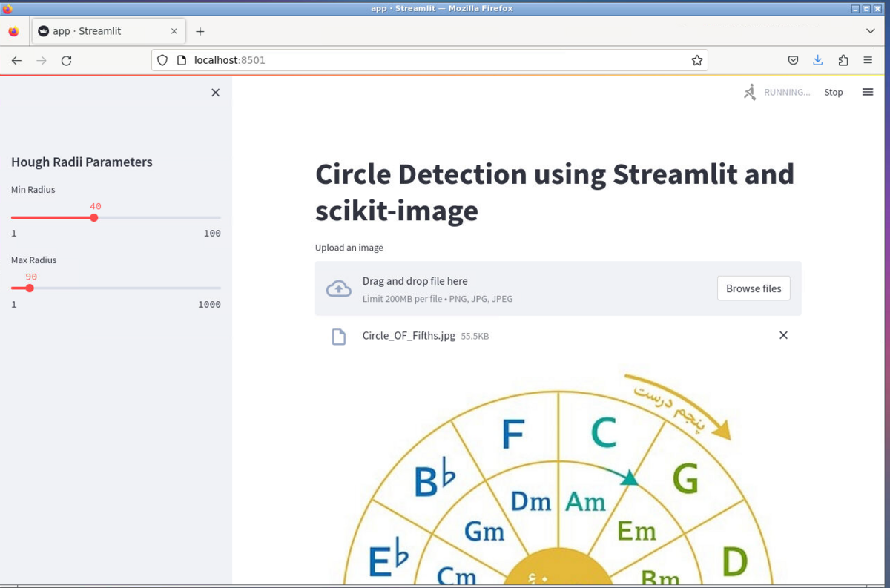Click the shield tracking protection icon
The width and height of the screenshot is (890, 588).
[163, 60]
